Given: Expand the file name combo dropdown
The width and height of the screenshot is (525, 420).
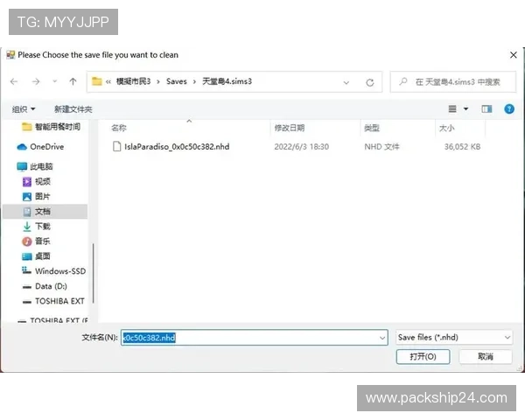Looking at the screenshot, I should pyautogui.click(x=382, y=338).
